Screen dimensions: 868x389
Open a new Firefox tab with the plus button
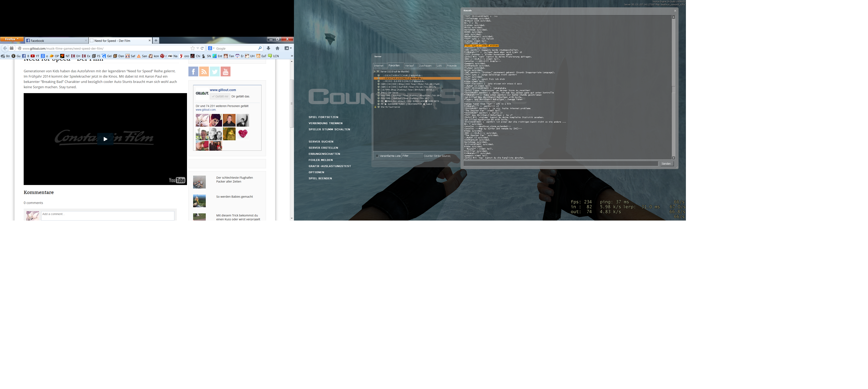click(156, 40)
